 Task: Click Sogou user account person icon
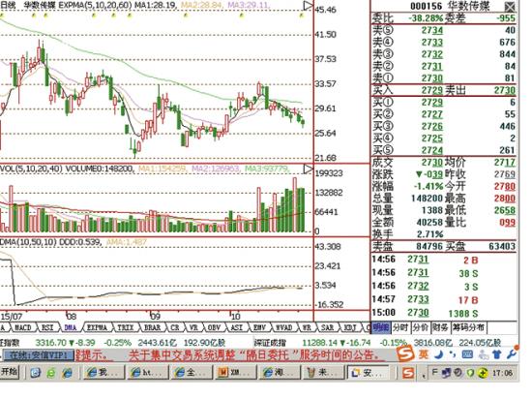point(483,354)
